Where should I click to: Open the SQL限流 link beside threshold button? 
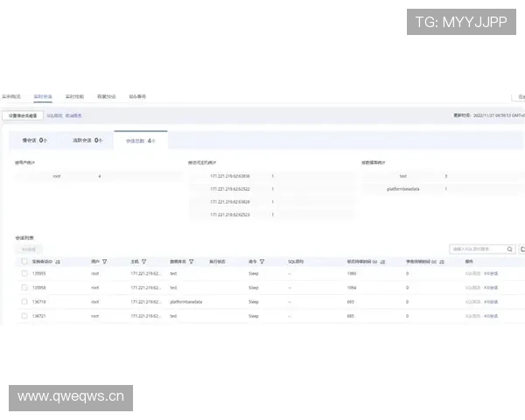pos(54,115)
